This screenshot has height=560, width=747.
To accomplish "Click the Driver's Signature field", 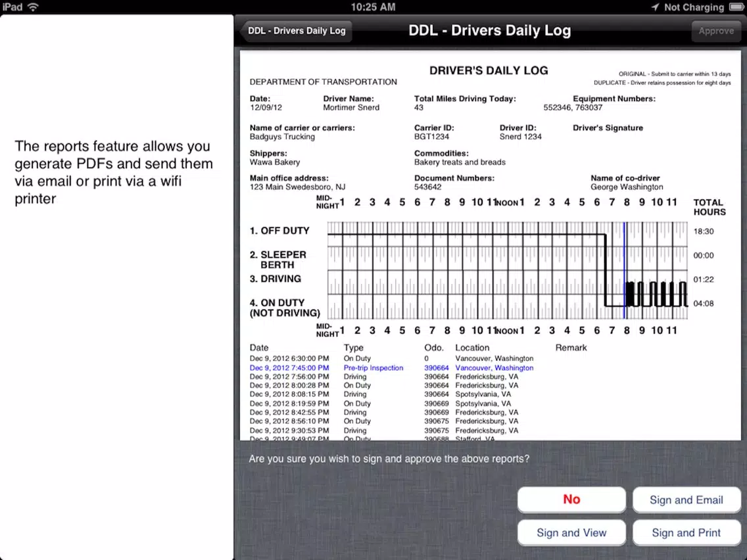I will (x=608, y=128).
